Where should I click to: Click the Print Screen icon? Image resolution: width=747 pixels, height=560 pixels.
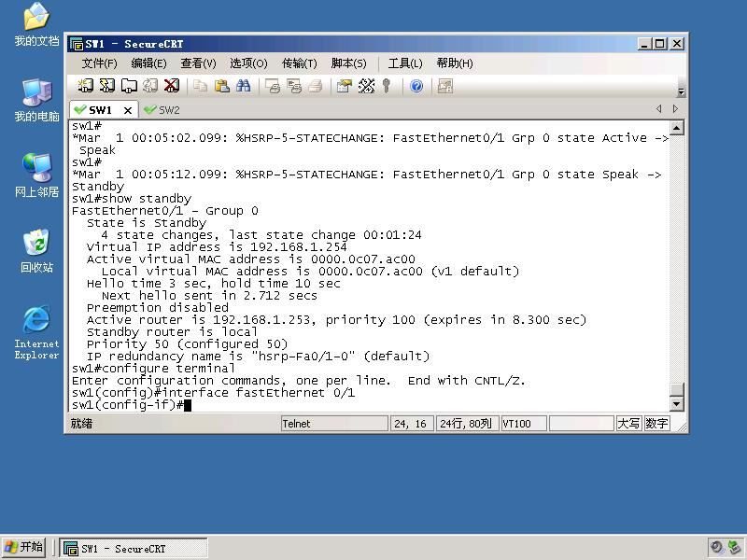click(273, 86)
